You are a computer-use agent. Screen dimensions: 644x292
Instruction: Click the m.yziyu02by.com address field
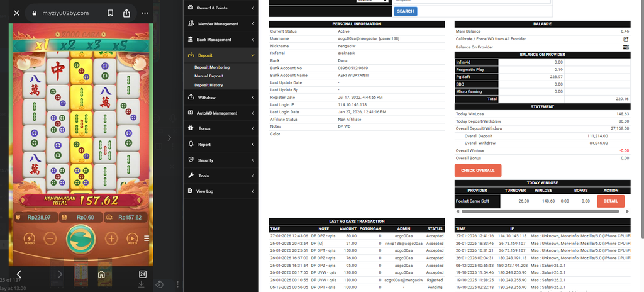click(65, 13)
